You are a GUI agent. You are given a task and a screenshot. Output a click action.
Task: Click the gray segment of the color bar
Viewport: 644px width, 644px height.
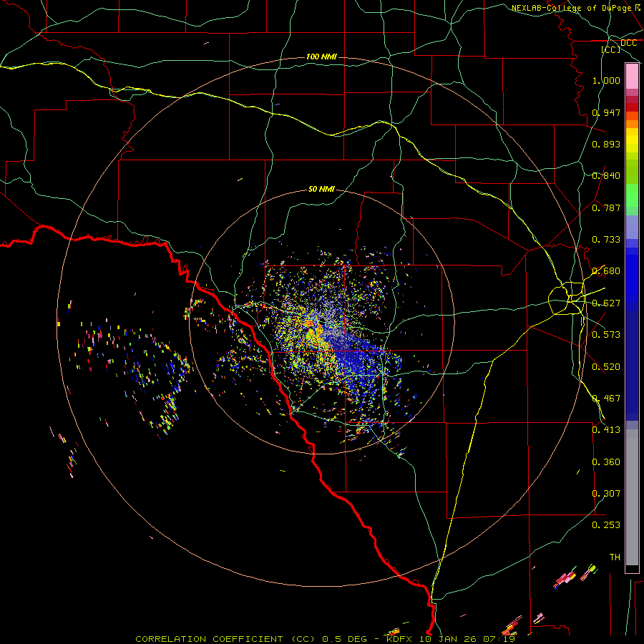632,497
